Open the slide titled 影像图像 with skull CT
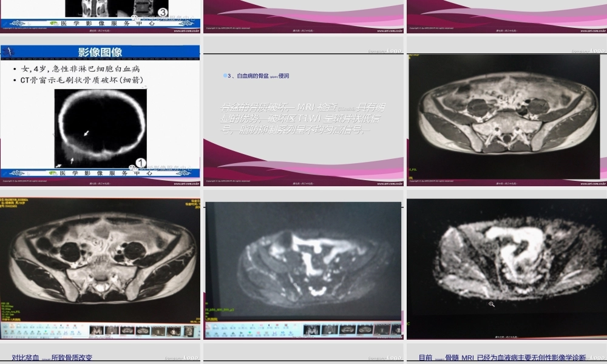This screenshot has height=364, width=607. 100,109
